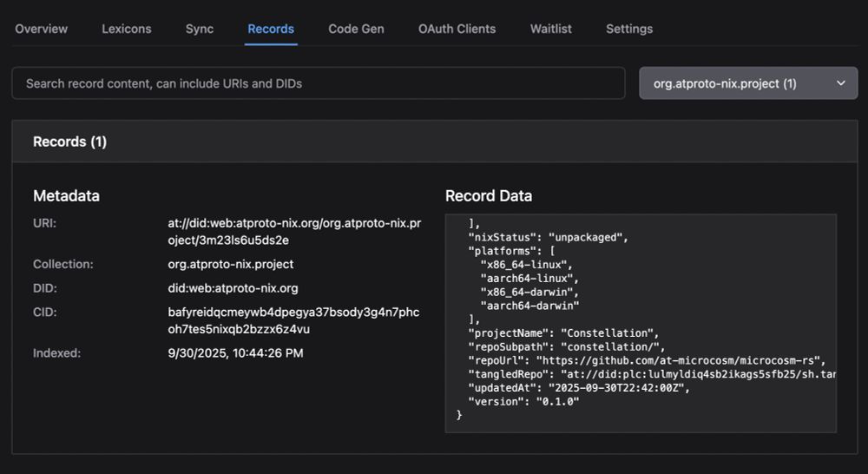The height and width of the screenshot is (474, 868).
Task: Click the DID: label
Action: (x=45, y=288)
